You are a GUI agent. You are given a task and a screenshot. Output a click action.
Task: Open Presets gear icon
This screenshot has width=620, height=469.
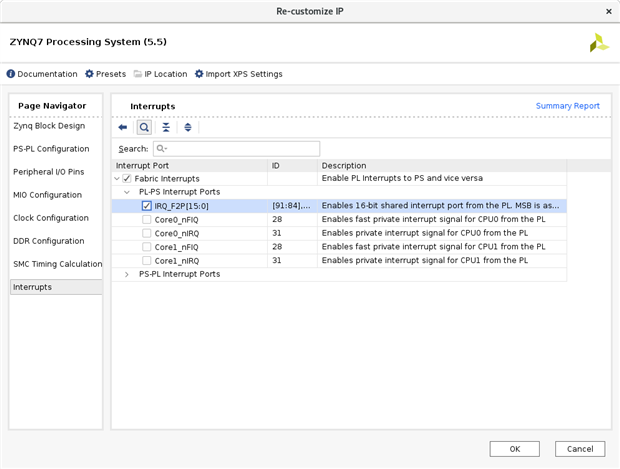pyautogui.click(x=89, y=74)
